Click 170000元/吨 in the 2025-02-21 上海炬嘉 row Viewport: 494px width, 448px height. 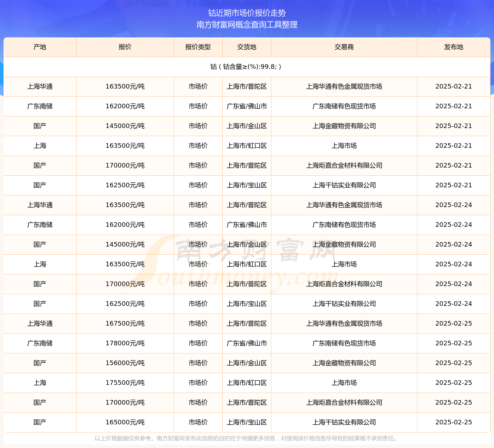point(125,165)
